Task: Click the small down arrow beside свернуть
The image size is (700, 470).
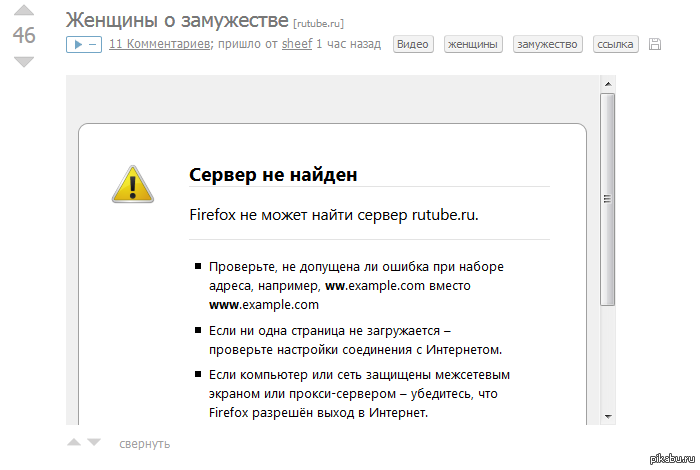Action: click(x=94, y=442)
